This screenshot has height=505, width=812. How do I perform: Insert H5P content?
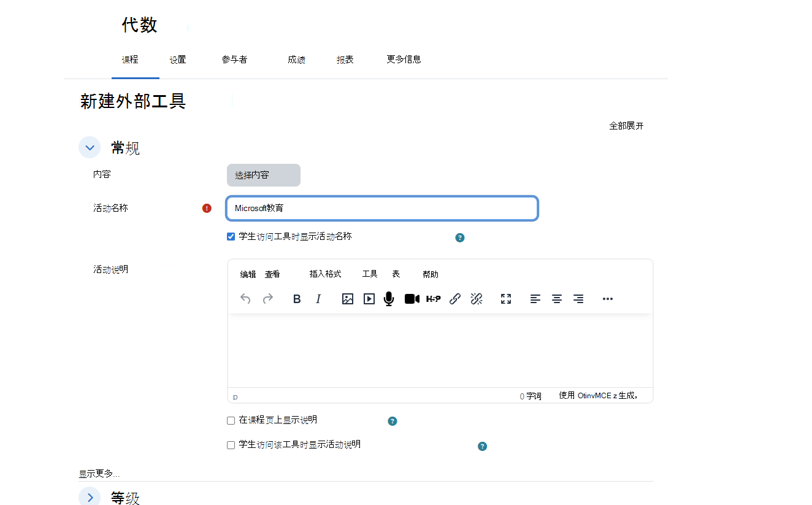click(434, 299)
